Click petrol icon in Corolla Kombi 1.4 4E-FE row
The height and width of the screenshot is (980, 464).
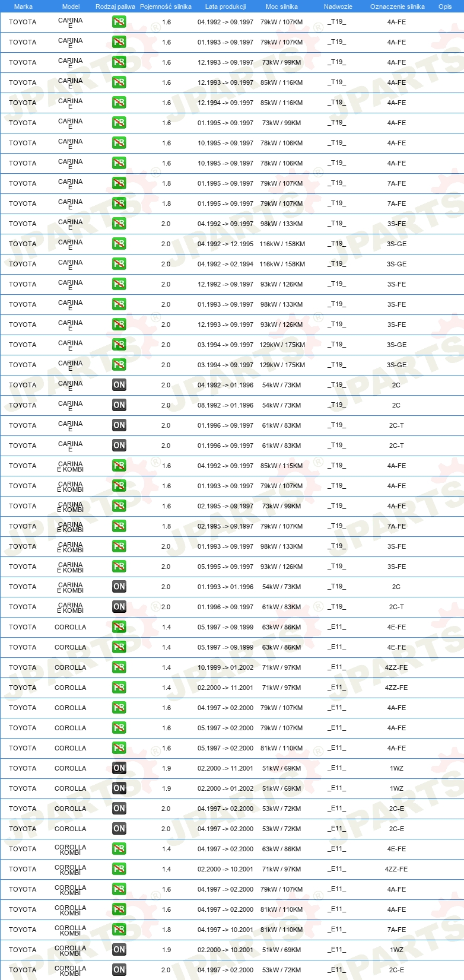[119, 849]
